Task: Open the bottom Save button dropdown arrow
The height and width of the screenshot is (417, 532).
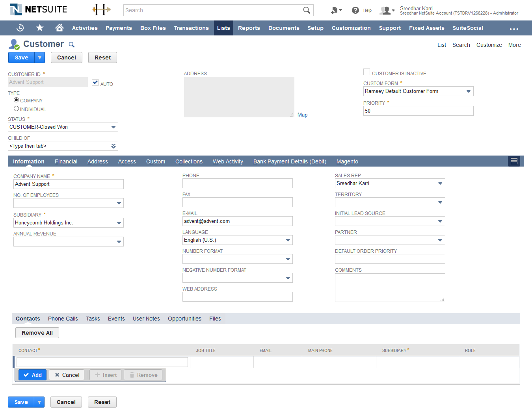Action: pos(39,402)
